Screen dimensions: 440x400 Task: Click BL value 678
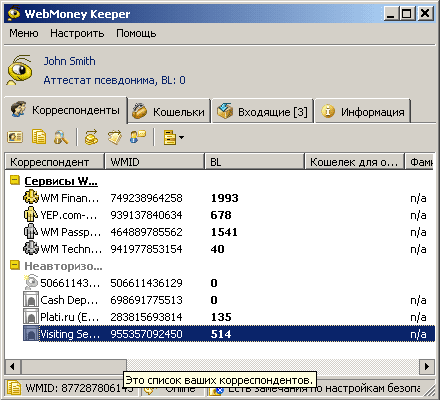click(x=221, y=215)
